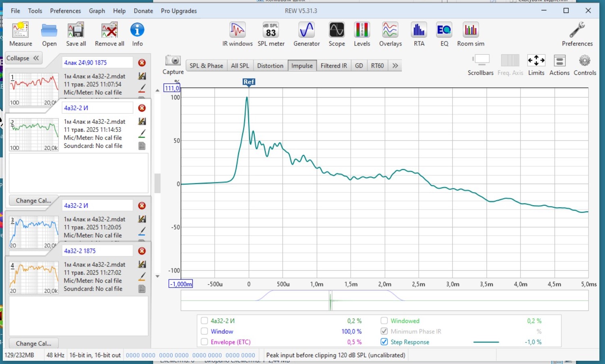Open the IR windows tool

[x=237, y=34]
